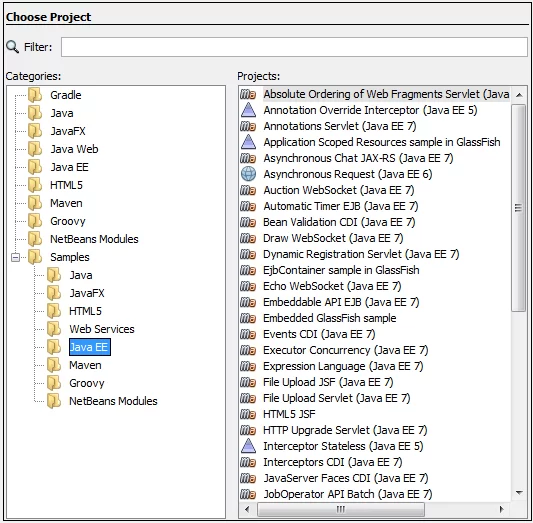Click the Annotations Servlet project icon
The image size is (533, 523).
click(x=248, y=126)
